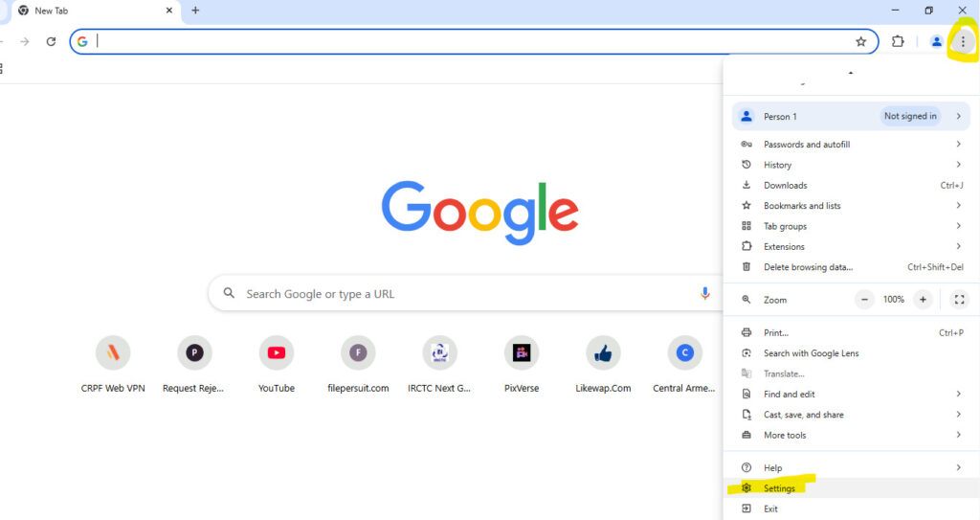Expand Extensions submenu in the menu
Screen dimensions: 980x520
point(851,246)
